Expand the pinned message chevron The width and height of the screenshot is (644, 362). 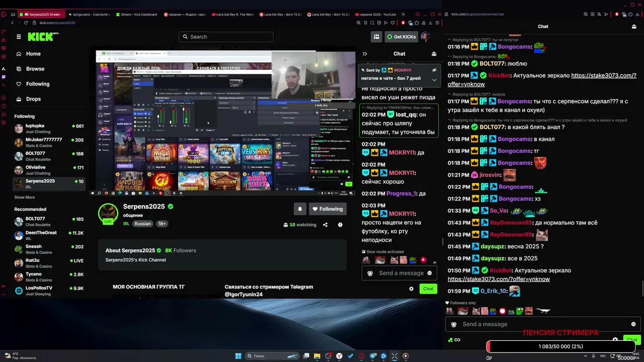click(x=434, y=80)
